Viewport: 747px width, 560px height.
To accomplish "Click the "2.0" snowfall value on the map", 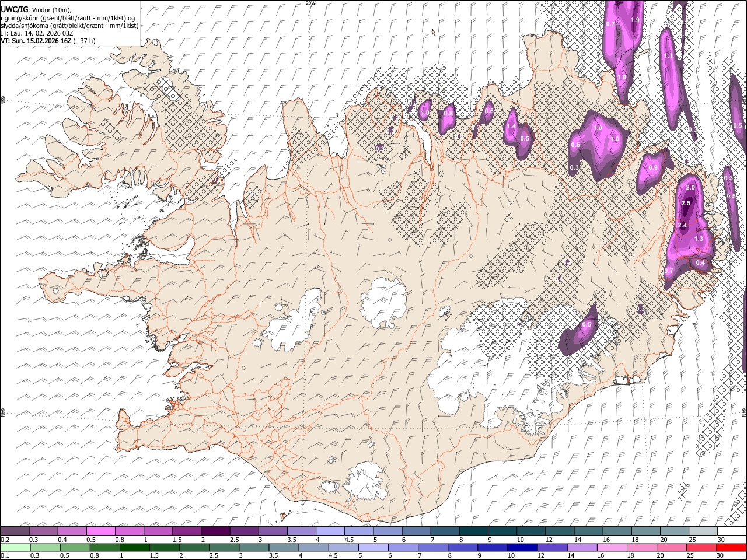I will click(x=690, y=188).
